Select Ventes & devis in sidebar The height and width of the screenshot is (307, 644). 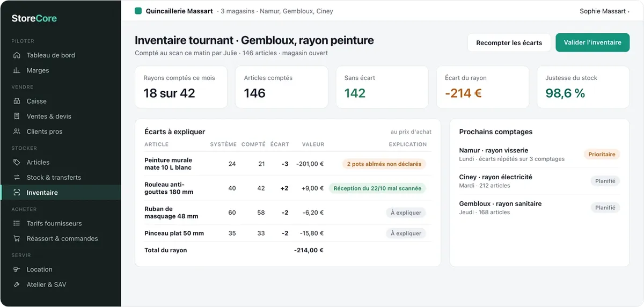coord(61,116)
